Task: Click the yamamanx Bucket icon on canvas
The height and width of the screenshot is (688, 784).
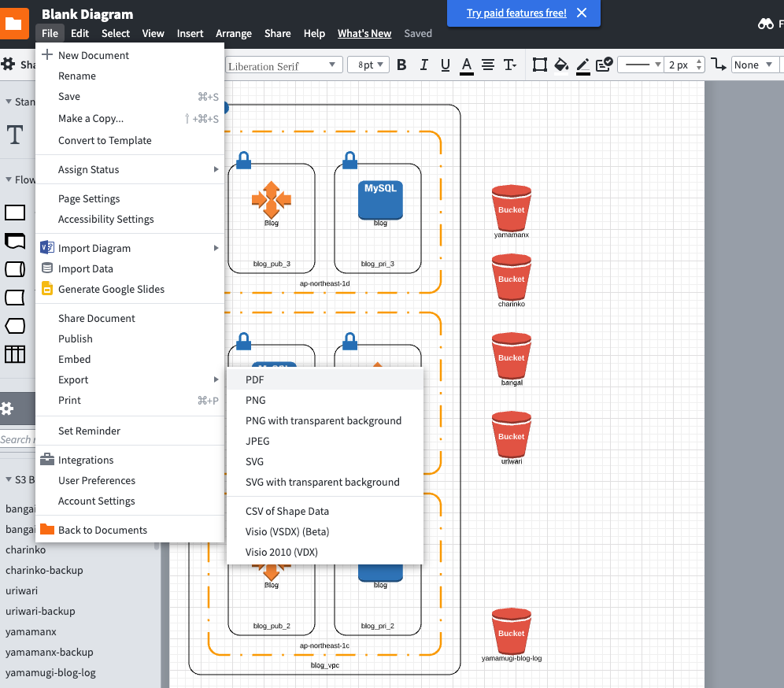Action: click(x=512, y=207)
